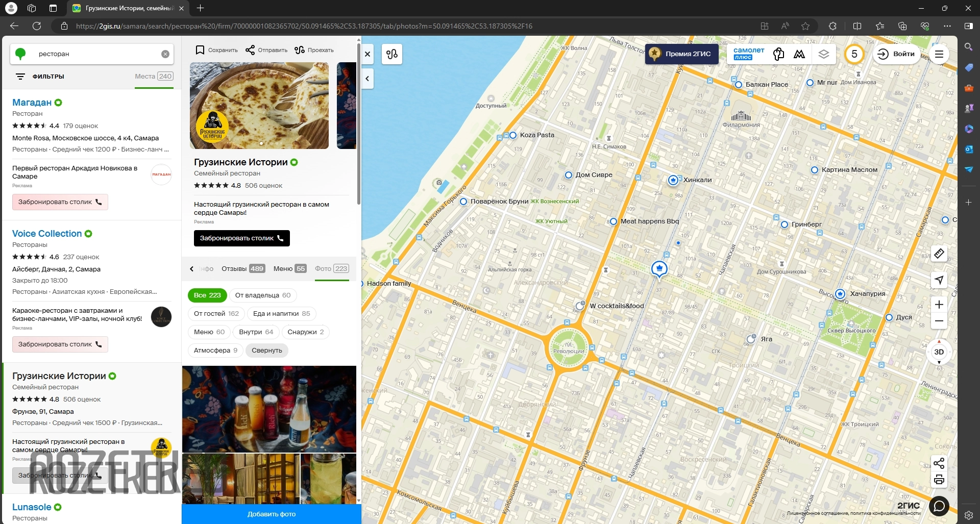Zoom out on the map
Screen dimensions: 980x524
click(939, 321)
